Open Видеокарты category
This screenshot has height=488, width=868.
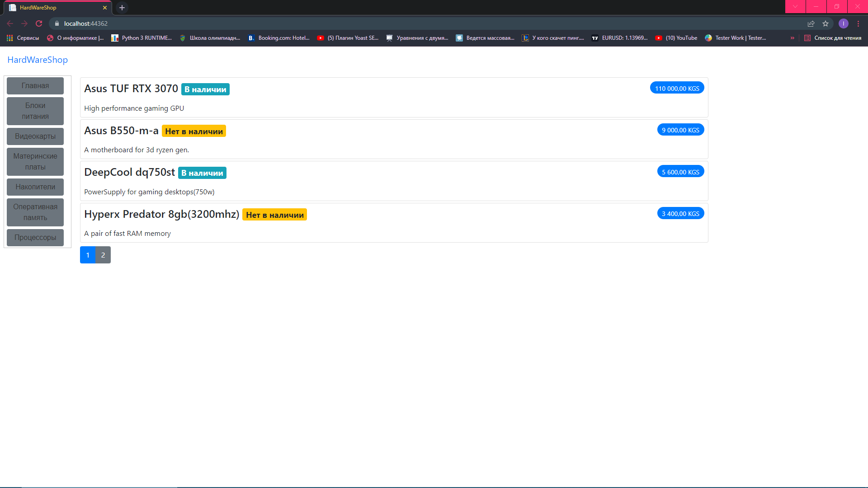click(x=35, y=136)
